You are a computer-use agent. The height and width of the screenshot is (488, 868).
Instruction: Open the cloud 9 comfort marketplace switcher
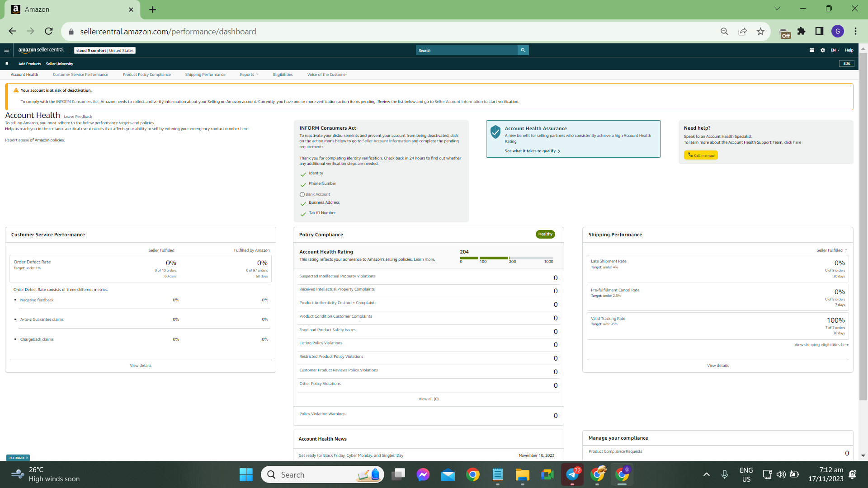(105, 51)
